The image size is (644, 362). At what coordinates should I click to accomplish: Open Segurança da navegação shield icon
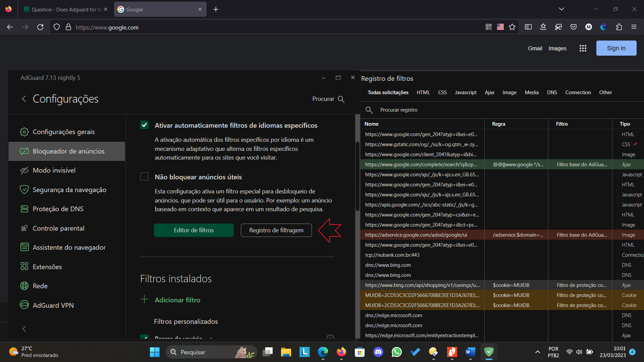pos(24,190)
